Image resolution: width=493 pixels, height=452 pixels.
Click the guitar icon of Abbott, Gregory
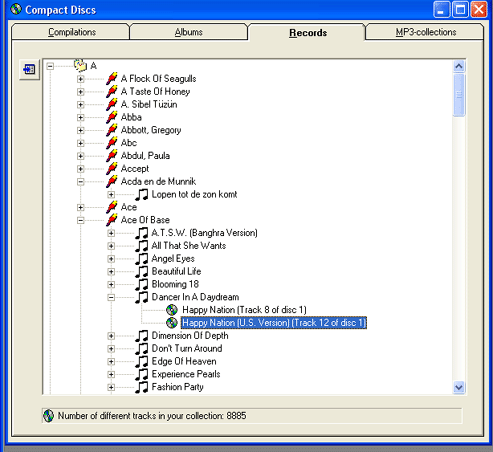(112, 130)
